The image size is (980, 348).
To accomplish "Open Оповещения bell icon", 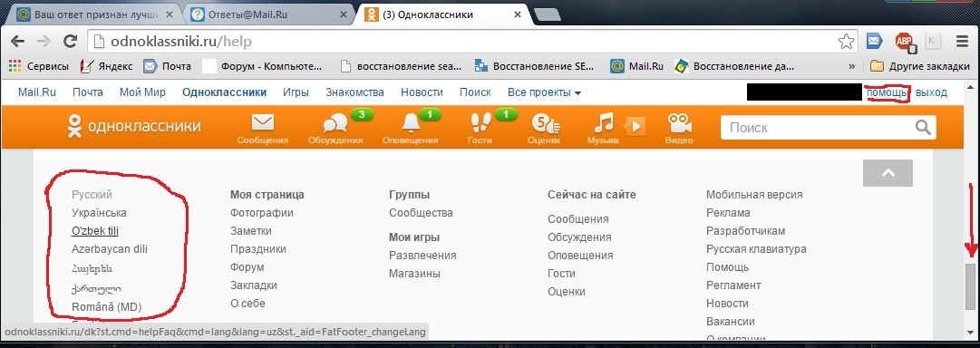I will [x=410, y=122].
